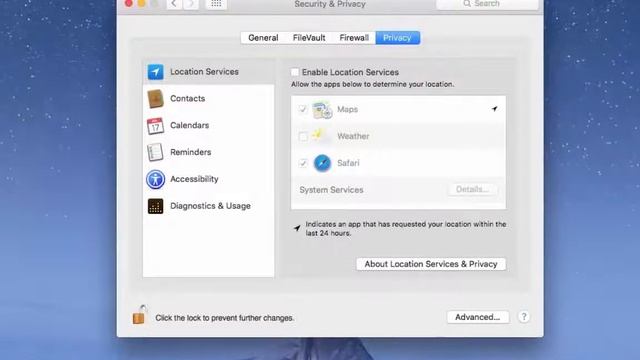Viewport: 640px width, 360px height.
Task: Go forward with the right chevron
Action: [191, 4]
